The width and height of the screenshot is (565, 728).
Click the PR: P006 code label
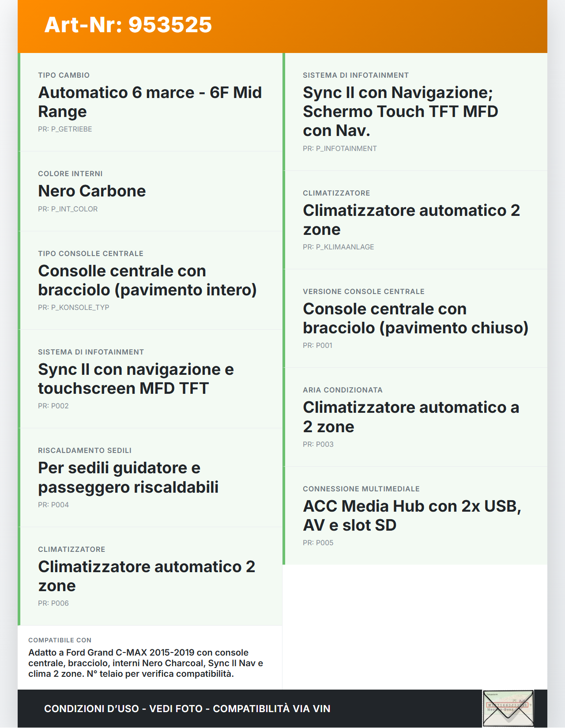coord(53,604)
